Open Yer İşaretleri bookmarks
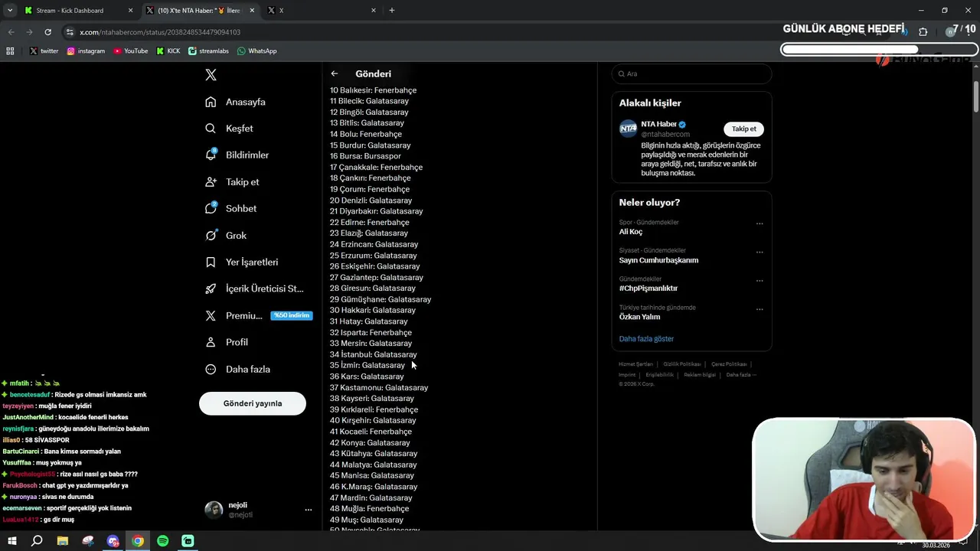This screenshot has height=551, width=980. coord(241,262)
